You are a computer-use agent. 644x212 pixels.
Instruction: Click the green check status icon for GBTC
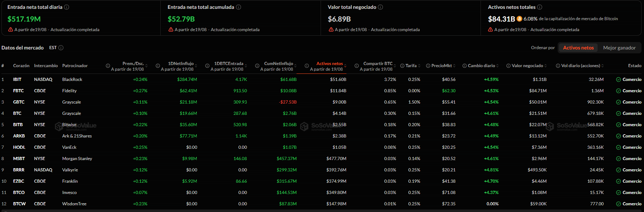[619, 102]
